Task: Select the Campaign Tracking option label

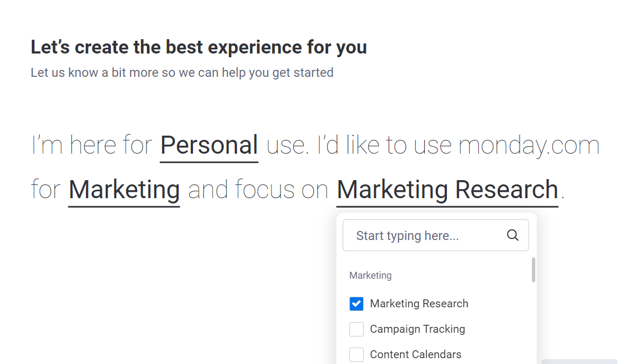Action: pos(417,329)
